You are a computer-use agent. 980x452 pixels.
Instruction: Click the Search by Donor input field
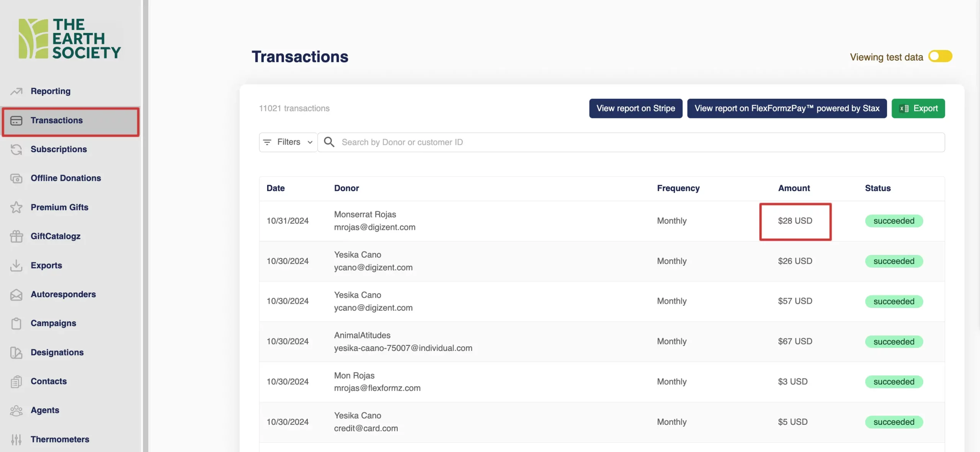point(635,142)
